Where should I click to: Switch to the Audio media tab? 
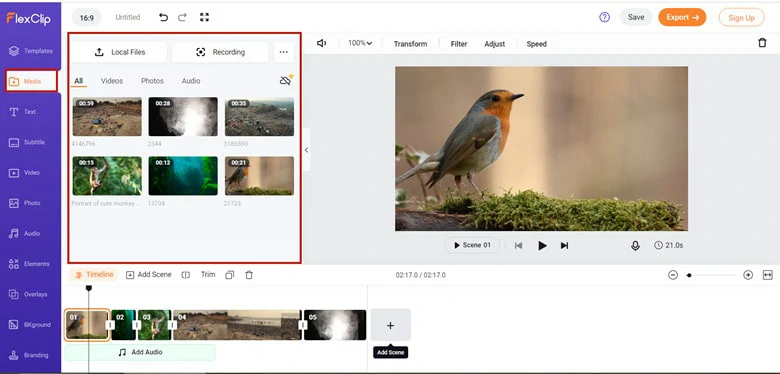pos(191,81)
